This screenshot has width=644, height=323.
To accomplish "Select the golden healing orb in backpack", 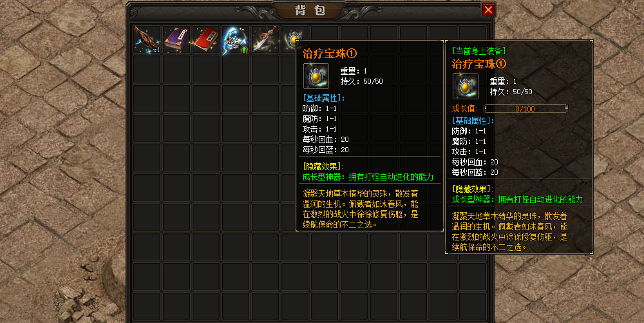I will (291, 39).
